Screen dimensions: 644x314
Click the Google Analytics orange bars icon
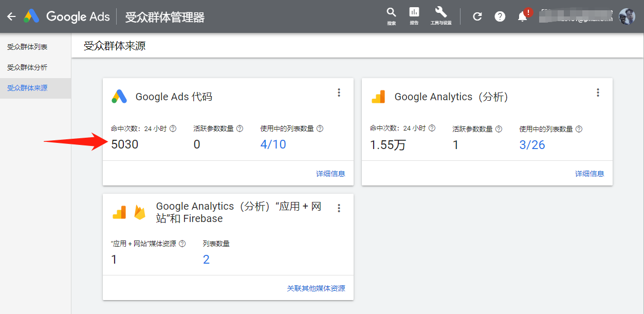(x=379, y=97)
